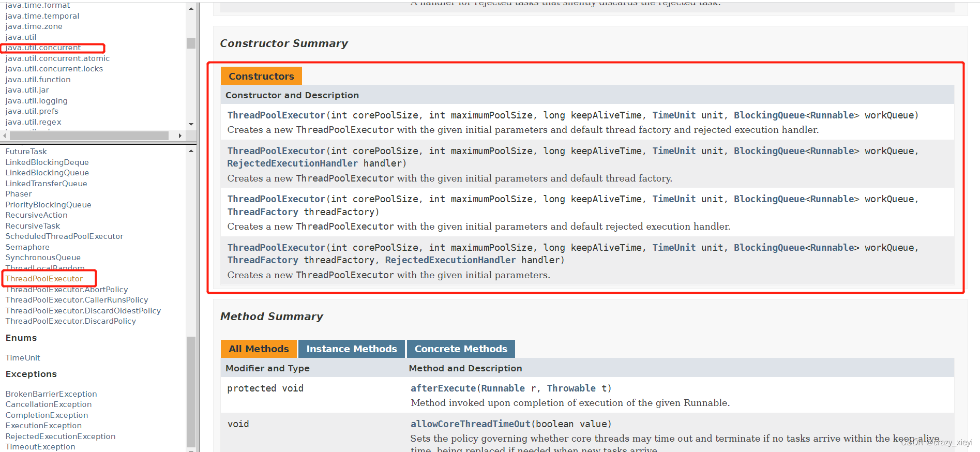The width and height of the screenshot is (980, 452).
Task: Open the TimeUnit enum in sidebar
Action: [23, 358]
